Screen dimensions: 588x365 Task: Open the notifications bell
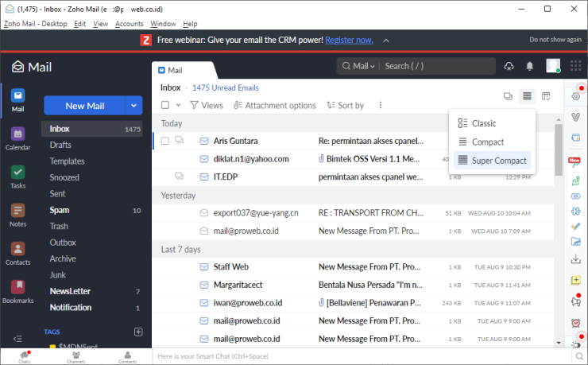click(529, 66)
